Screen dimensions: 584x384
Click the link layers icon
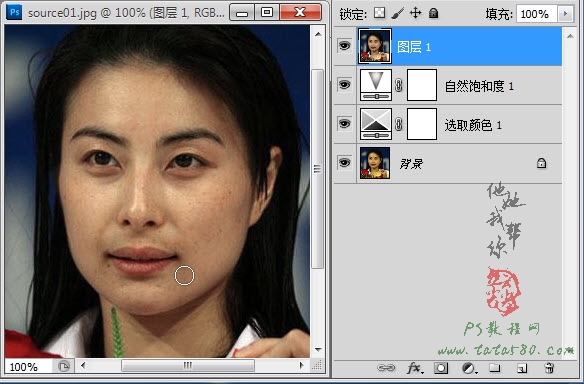(386, 368)
